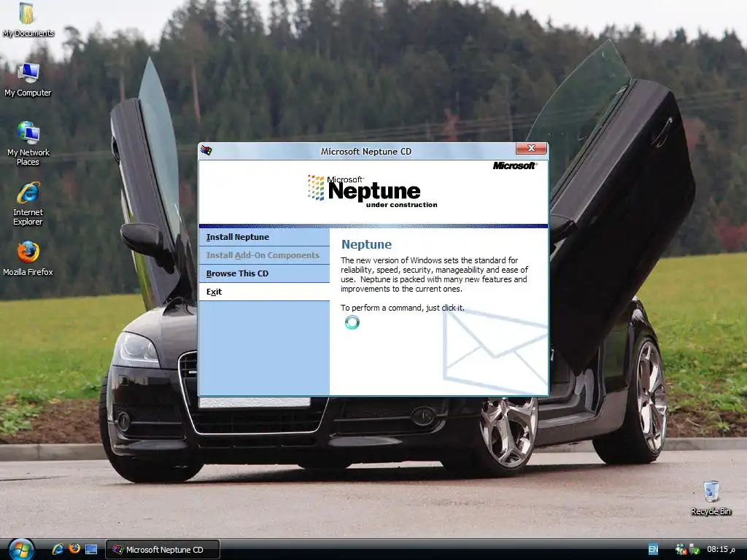Click tray icon with green check
The image size is (747, 560).
tap(694, 550)
